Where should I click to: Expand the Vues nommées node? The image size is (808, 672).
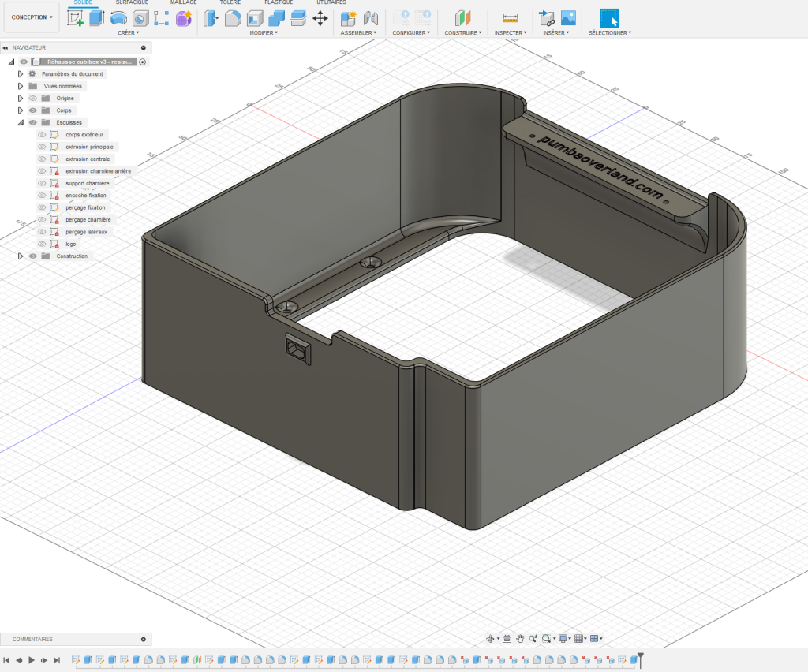[21, 86]
